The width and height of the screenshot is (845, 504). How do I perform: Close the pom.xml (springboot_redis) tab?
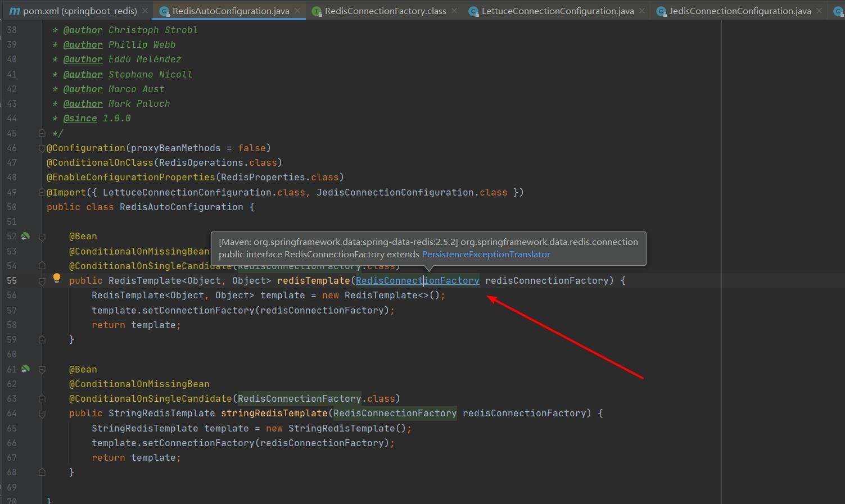tap(145, 11)
